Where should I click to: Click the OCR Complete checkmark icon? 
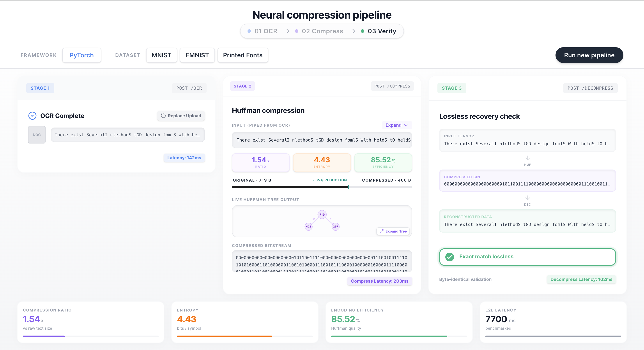point(32,115)
